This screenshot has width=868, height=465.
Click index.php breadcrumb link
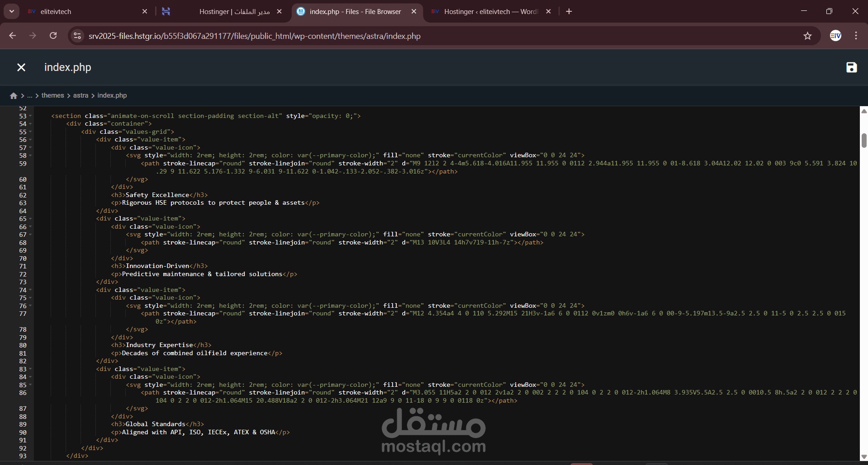[x=112, y=95]
